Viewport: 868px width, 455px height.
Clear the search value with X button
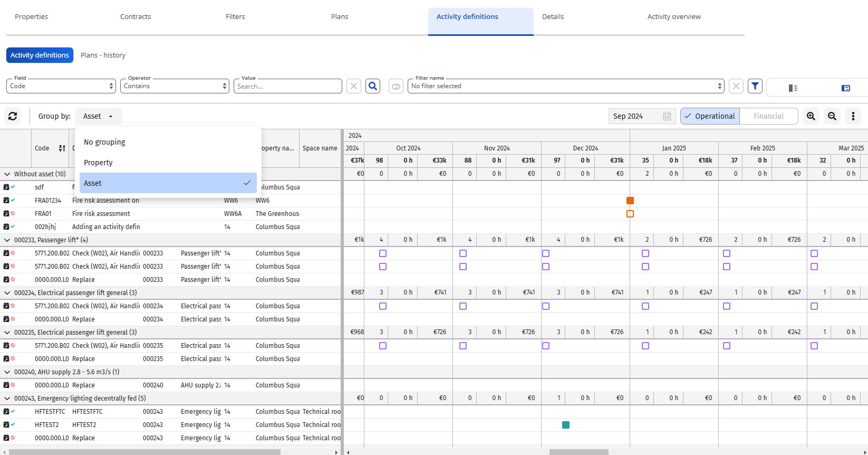pos(354,86)
